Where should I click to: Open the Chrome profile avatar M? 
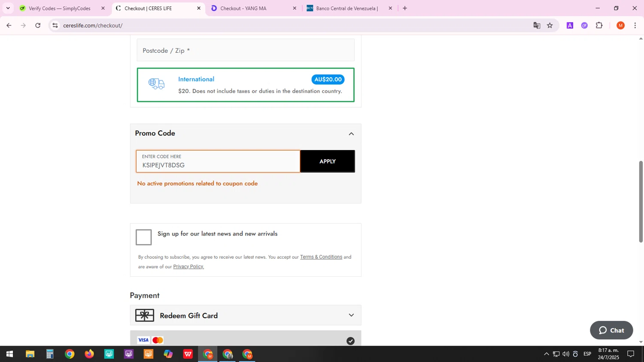[620, 26]
